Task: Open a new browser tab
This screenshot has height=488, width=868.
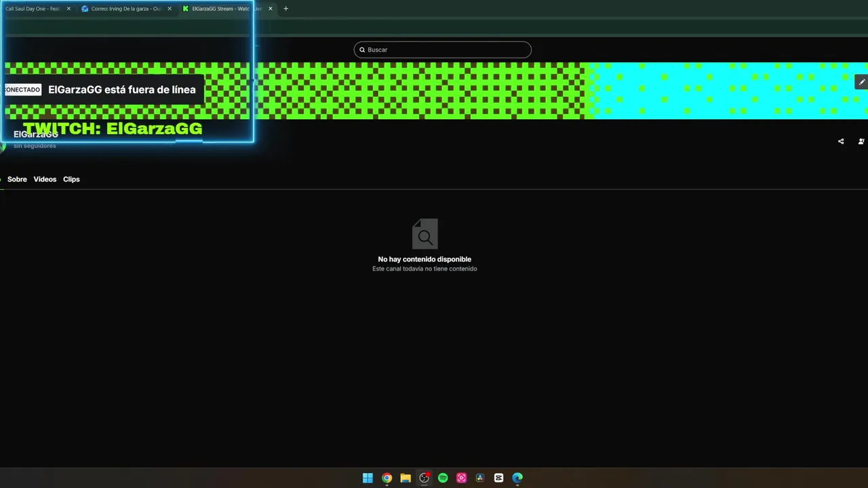Action: pos(285,9)
